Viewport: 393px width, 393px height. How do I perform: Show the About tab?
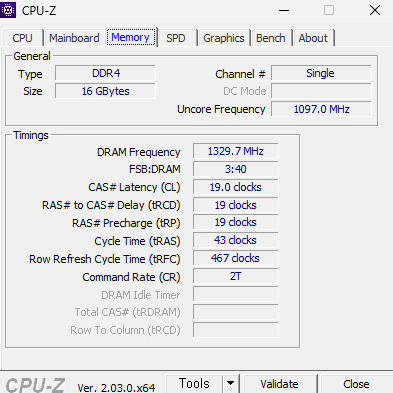(x=313, y=38)
